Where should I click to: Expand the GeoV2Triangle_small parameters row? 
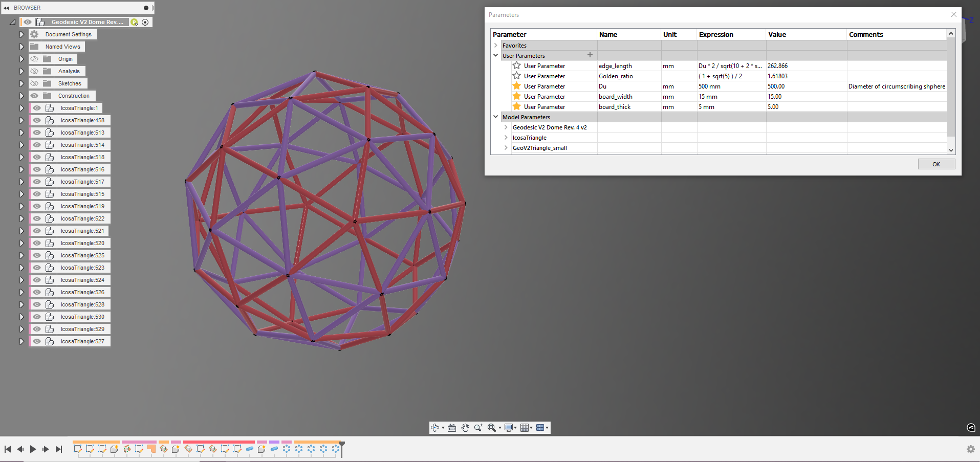505,148
